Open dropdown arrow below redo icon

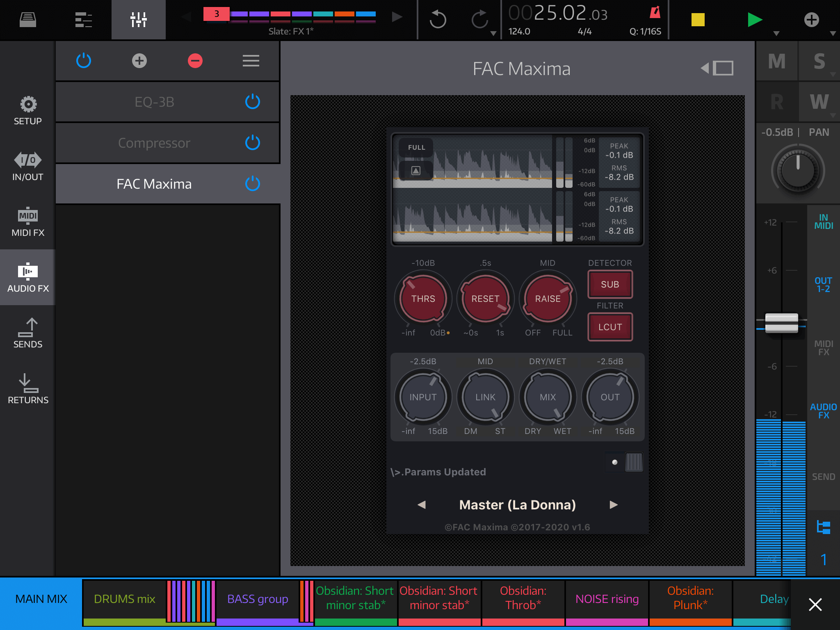click(x=493, y=34)
